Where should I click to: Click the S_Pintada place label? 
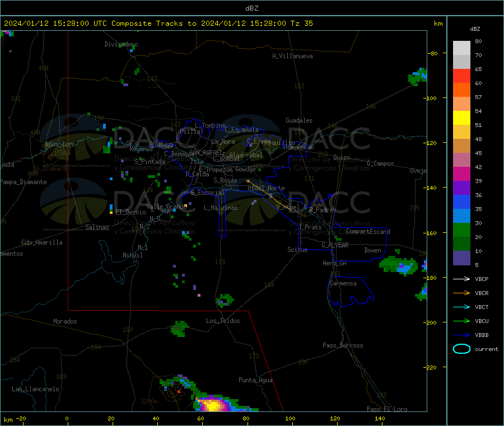150,162
